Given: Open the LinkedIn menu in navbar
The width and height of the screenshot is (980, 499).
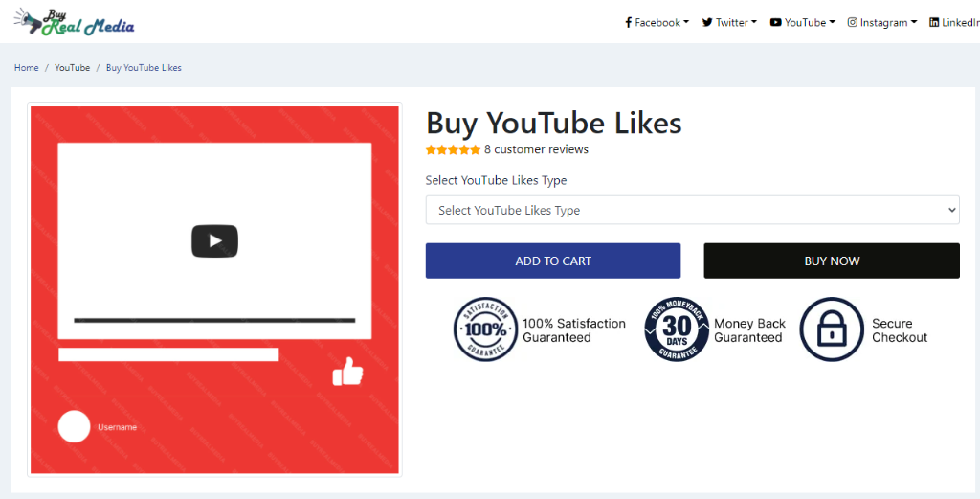Looking at the screenshot, I should 954,23.
